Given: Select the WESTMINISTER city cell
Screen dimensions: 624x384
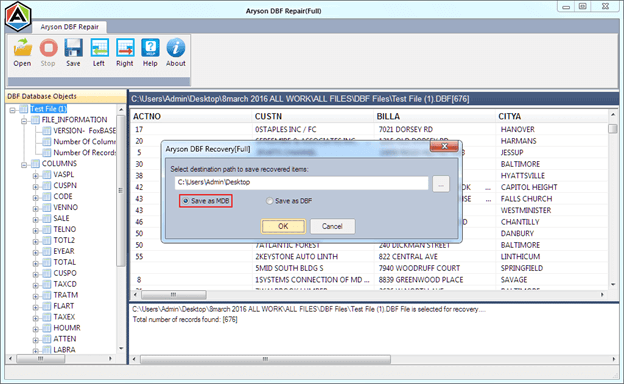Looking at the screenshot, I should coord(526,210).
